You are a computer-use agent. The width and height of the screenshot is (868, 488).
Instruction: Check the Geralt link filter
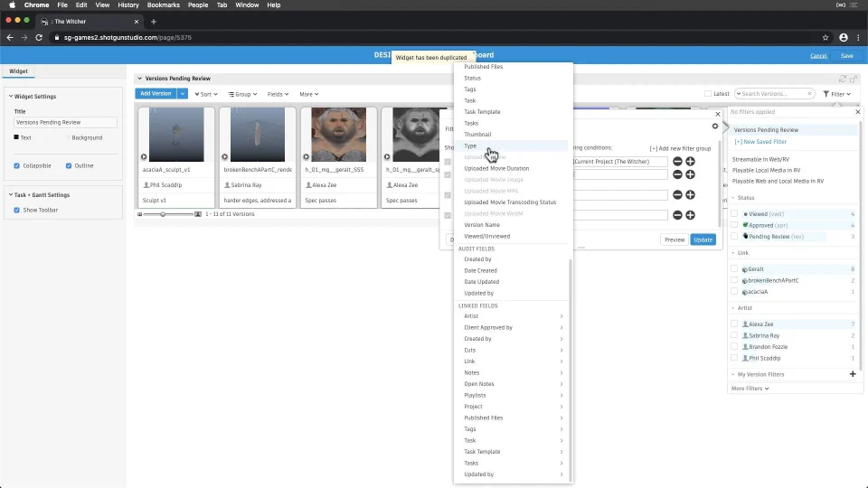[734, 269]
